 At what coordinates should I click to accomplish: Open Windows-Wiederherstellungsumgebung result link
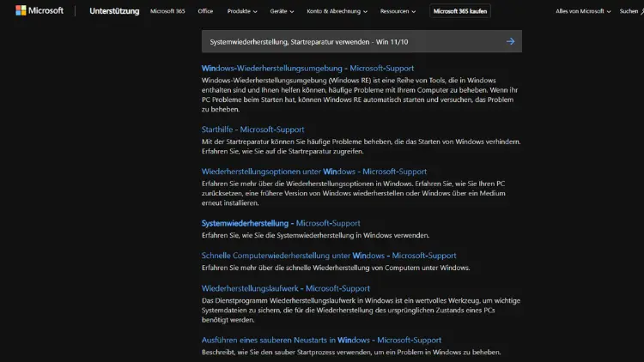coord(307,68)
